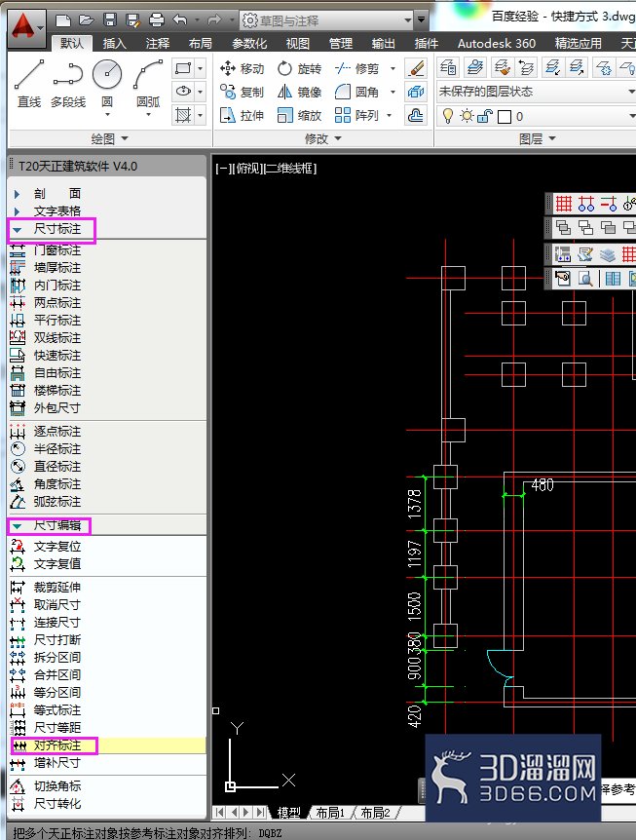Click the 复制 copy tool
This screenshot has width=636, height=840.
pyautogui.click(x=242, y=93)
